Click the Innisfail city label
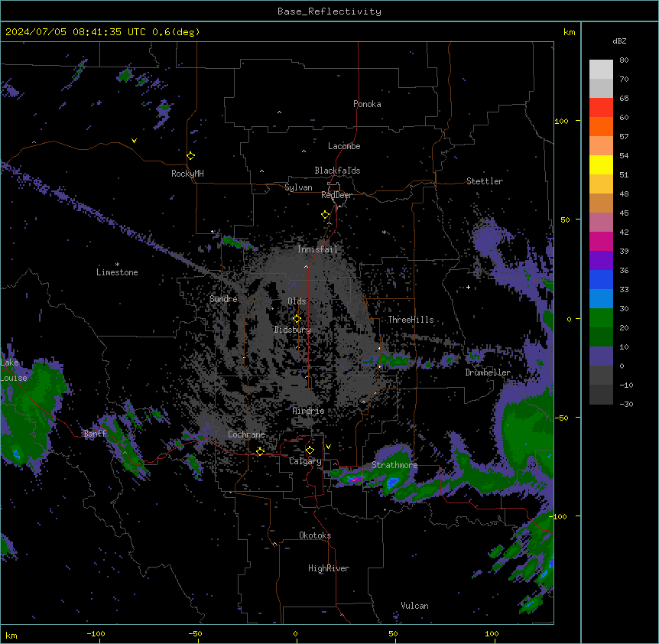The image size is (659, 644). coord(317,249)
